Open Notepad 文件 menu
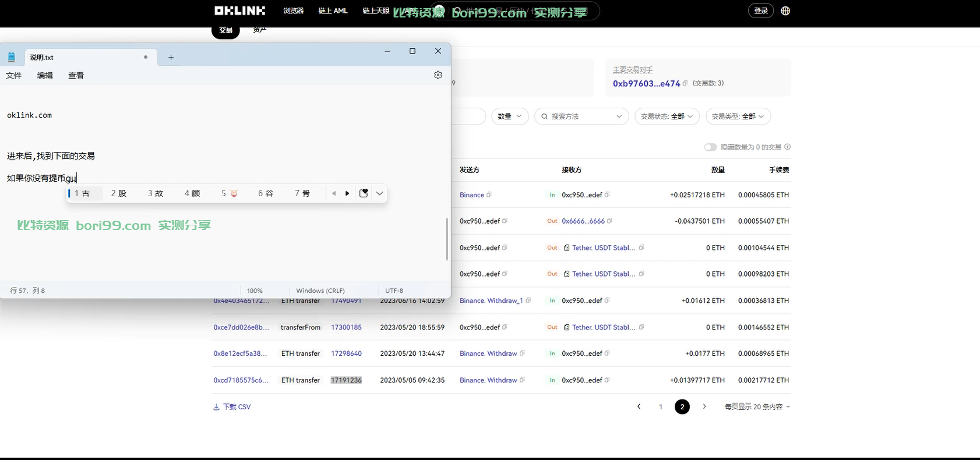 coord(14,75)
